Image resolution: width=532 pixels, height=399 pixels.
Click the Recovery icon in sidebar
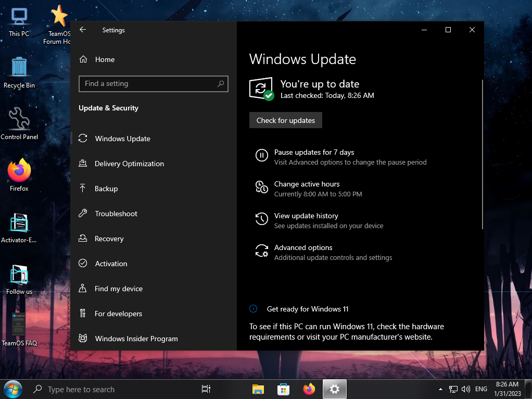[83, 239]
